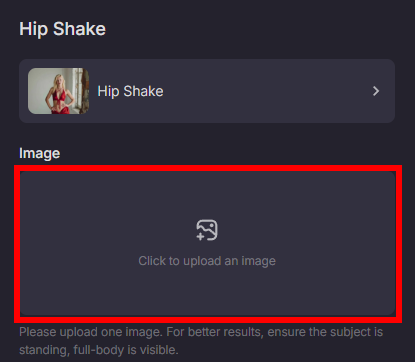Click the picture-with-plus icon in upload box
415x362 pixels.
[207, 230]
